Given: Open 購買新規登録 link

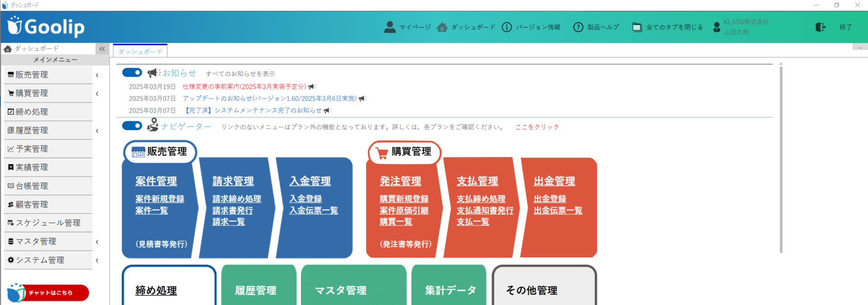Looking at the screenshot, I should point(404,199).
